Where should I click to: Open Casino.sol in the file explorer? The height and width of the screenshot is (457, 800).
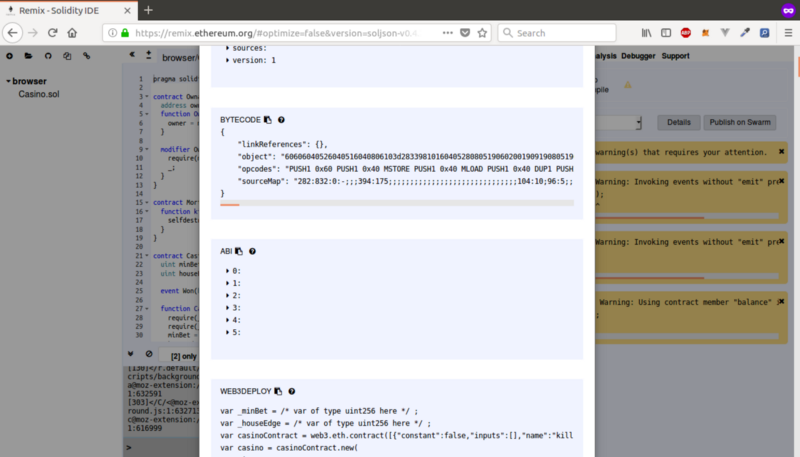[x=39, y=94]
